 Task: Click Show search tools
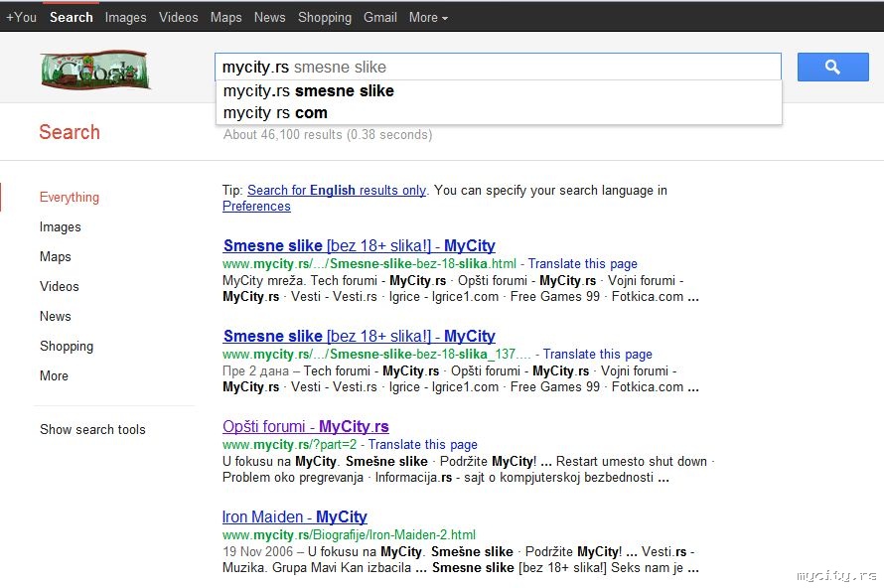click(92, 430)
